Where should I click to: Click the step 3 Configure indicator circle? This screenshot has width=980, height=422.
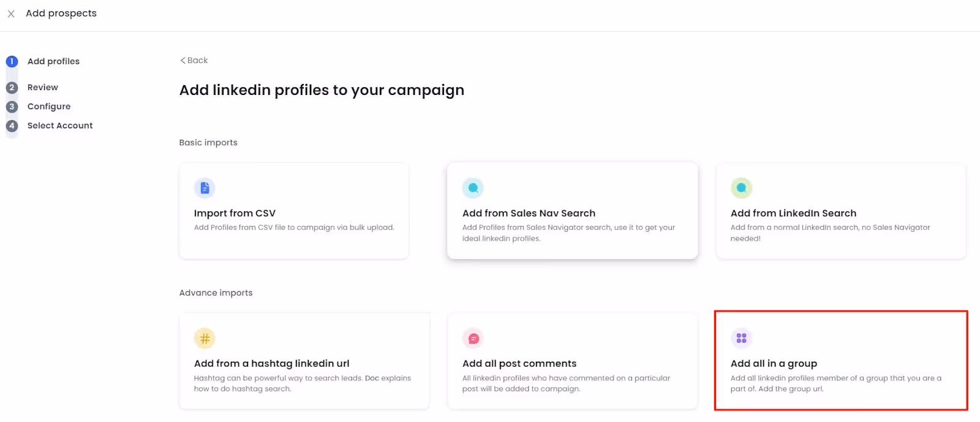click(x=11, y=106)
